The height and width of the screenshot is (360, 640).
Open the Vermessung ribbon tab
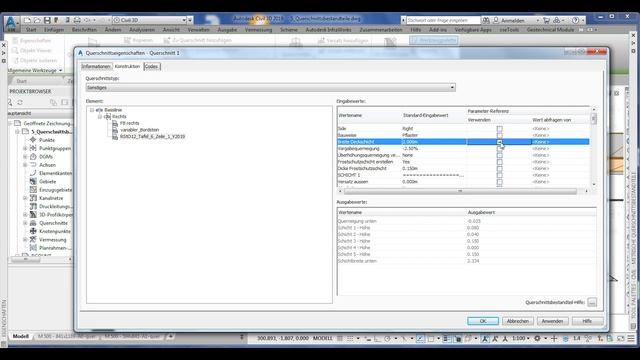click(258, 30)
